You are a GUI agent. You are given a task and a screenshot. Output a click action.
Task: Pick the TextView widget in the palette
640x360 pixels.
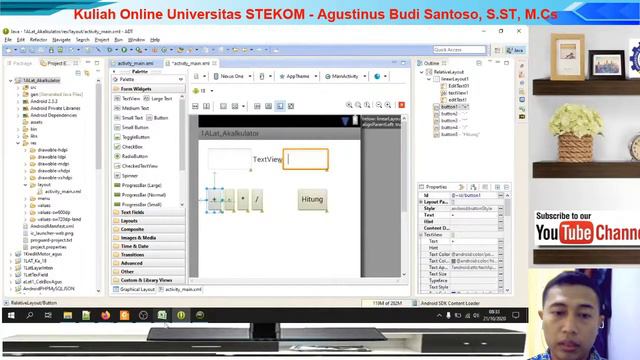pos(127,99)
